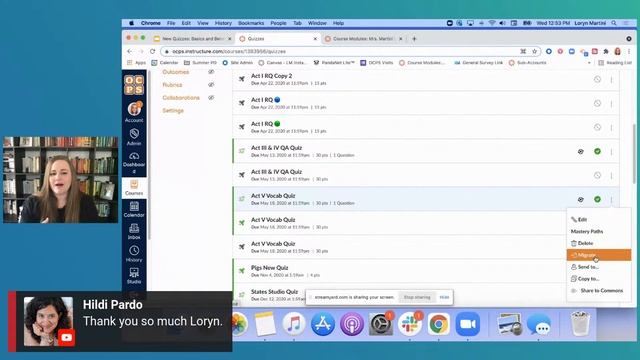
Task: Open Music from the Dock
Action: (x=294, y=324)
